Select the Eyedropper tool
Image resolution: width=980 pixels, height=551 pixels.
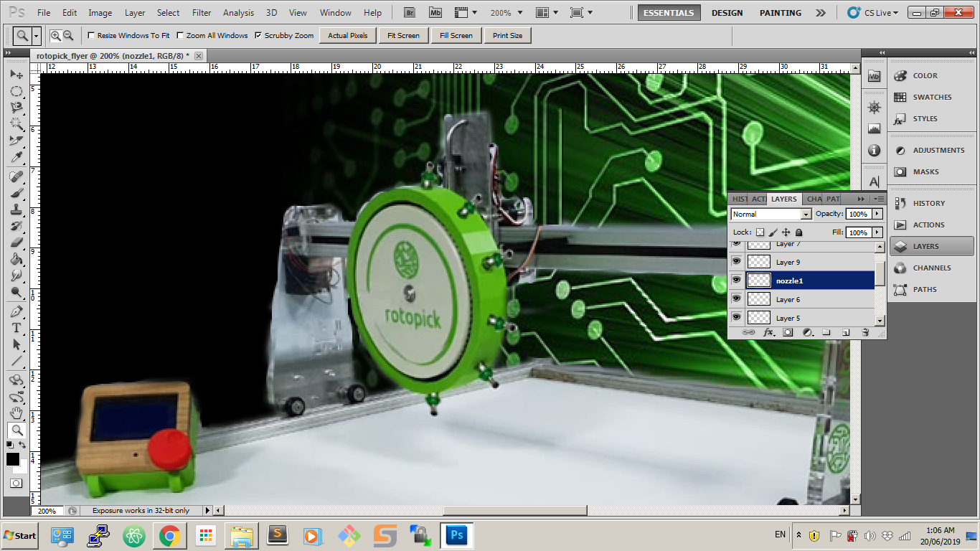[x=16, y=158]
